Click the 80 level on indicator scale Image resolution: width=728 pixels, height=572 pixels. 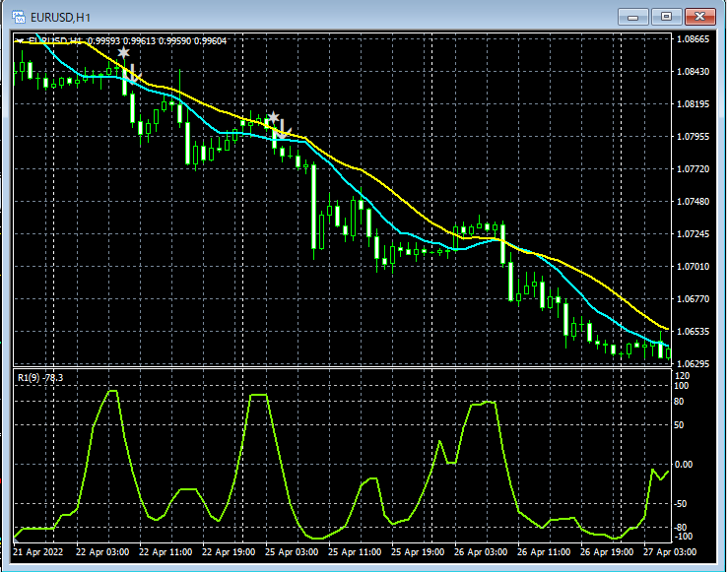pos(679,402)
